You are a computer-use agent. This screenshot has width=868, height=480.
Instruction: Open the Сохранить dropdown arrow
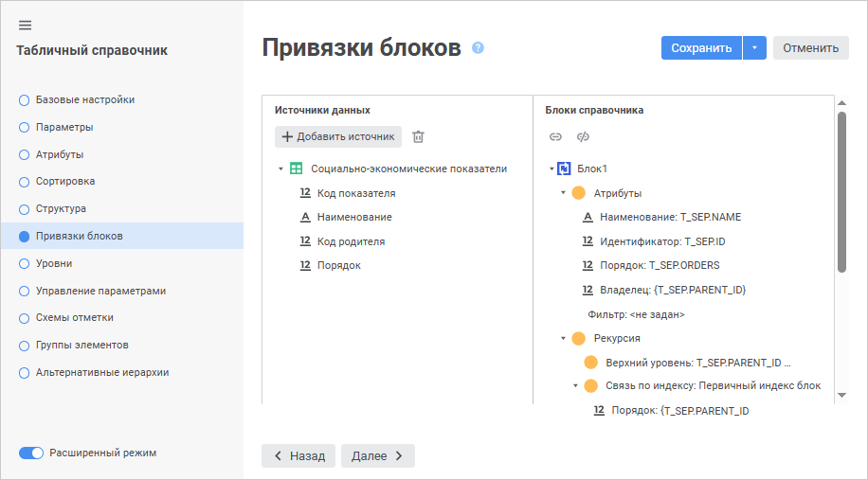click(x=754, y=48)
